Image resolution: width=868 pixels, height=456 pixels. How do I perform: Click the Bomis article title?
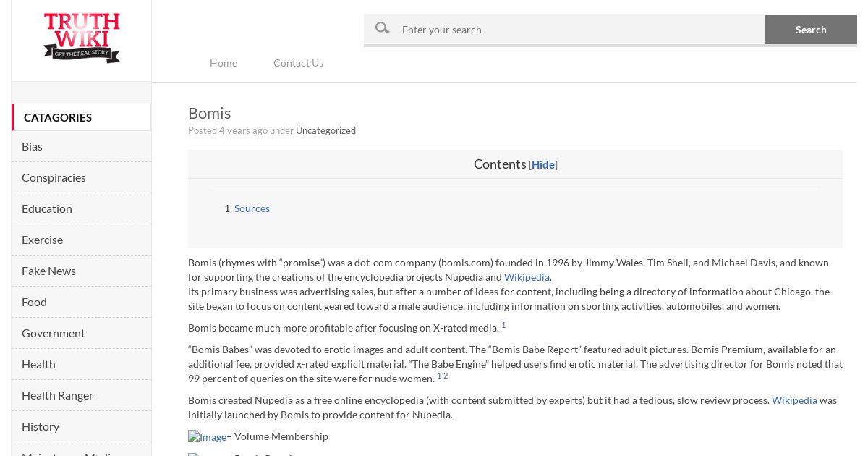209,113
